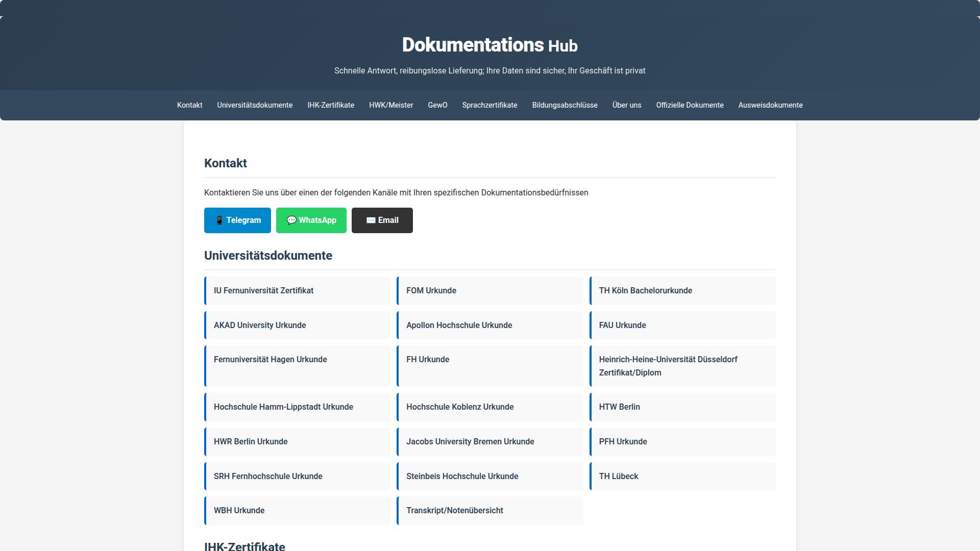Screen dimensions: 980x551
Task: Open Jacobs University Bremen Urkunde
Action: click(490, 442)
